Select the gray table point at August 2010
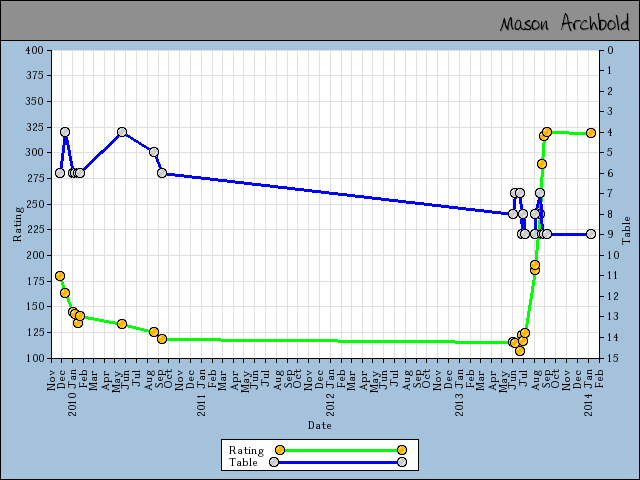 (154, 152)
